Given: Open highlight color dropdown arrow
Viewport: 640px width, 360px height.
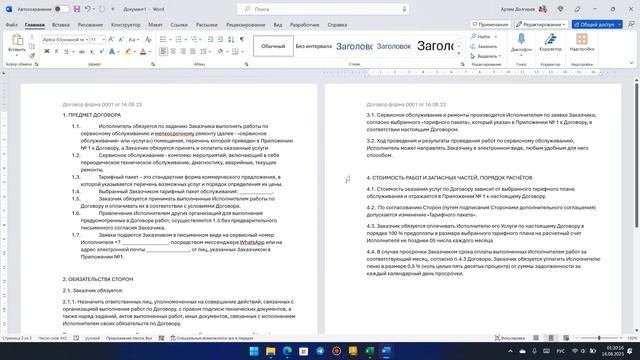Looking at the screenshot, I should point(134,52).
